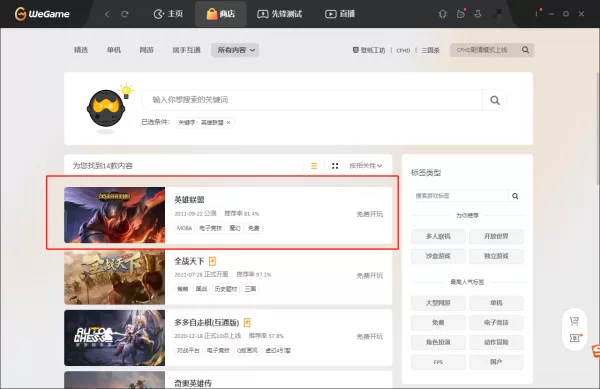Image resolution: width=600 pixels, height=389 pixels.
Task: Open the menu icon with red dot
Action: coord(537,13)
